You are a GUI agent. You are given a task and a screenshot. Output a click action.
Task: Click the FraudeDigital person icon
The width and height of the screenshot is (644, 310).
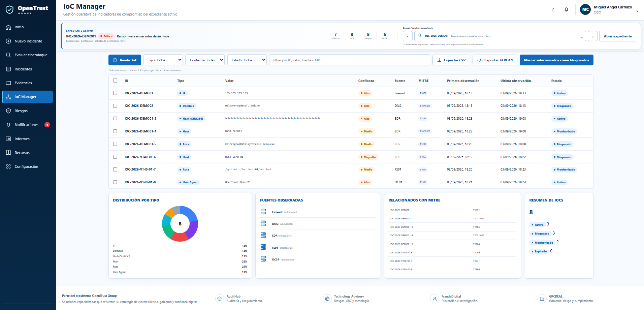(434, 299)
